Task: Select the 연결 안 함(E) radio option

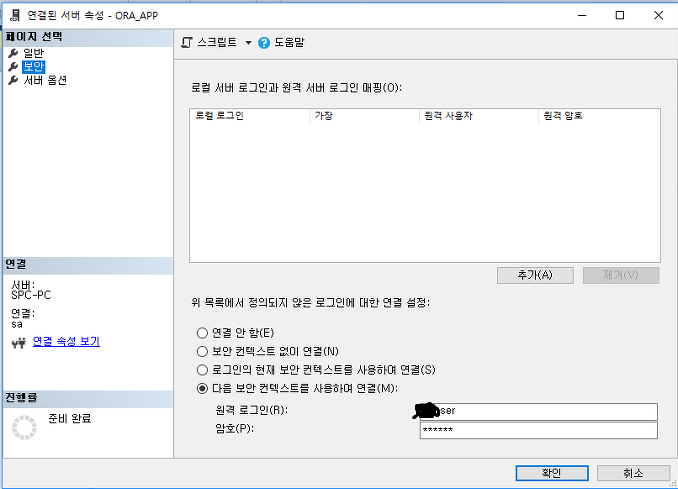Action: 202,333
